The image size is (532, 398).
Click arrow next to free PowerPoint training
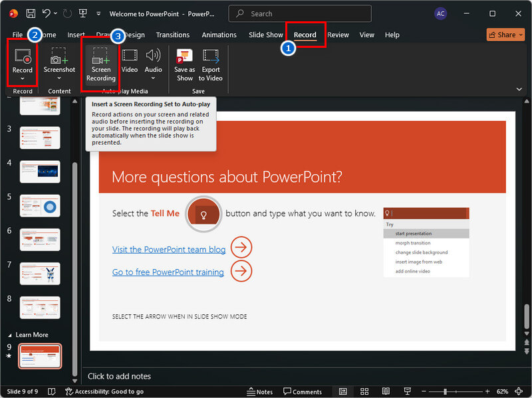(x=241, y=271)
